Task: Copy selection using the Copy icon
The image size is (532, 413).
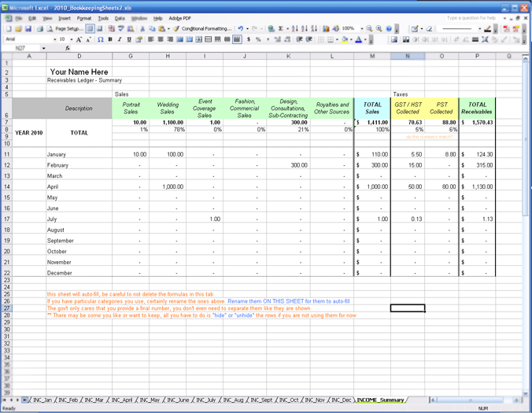Action: click(153, 29)
